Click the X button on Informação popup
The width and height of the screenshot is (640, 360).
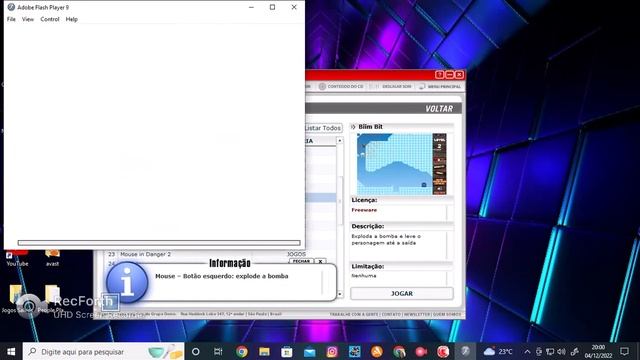(x=320, y=261)
